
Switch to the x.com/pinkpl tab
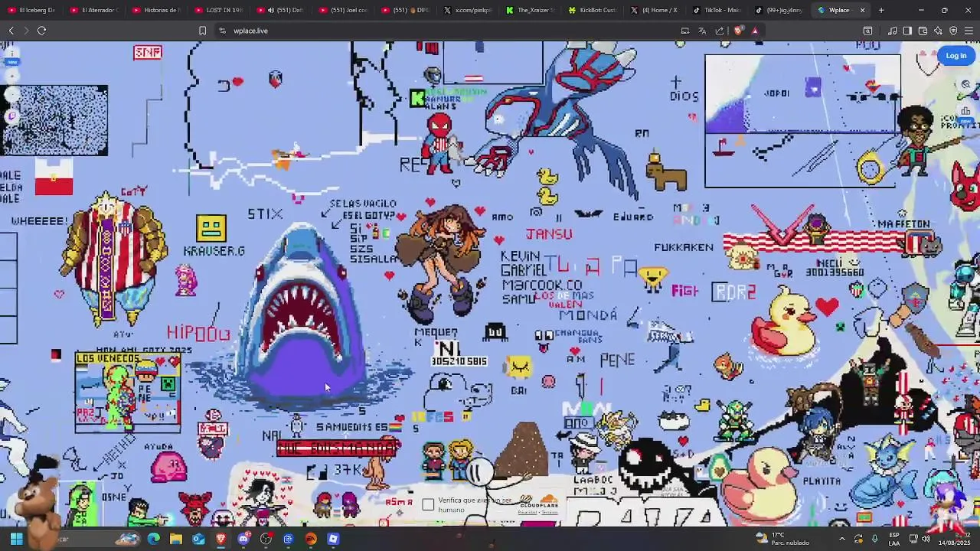click(469, 10)
